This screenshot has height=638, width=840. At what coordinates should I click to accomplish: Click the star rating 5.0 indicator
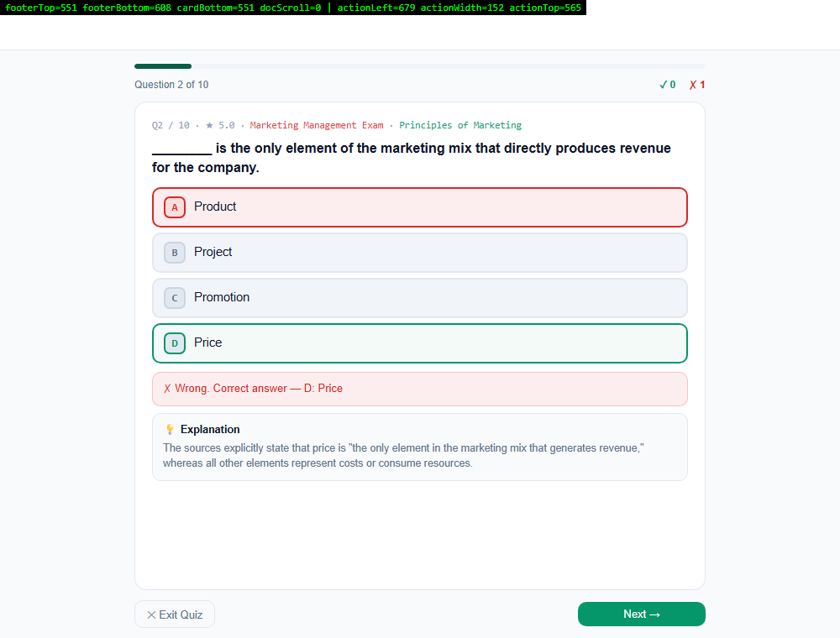[x=220, y=125]
